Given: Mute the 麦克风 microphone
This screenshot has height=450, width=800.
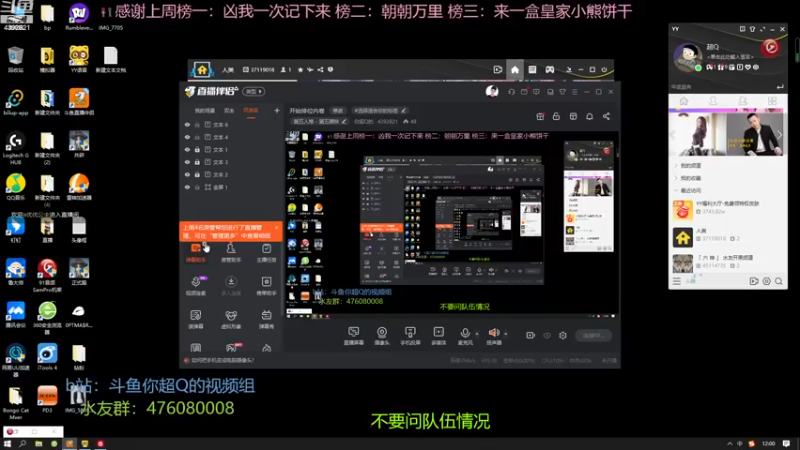Looking at the screenshot, I should click(465, 336).
